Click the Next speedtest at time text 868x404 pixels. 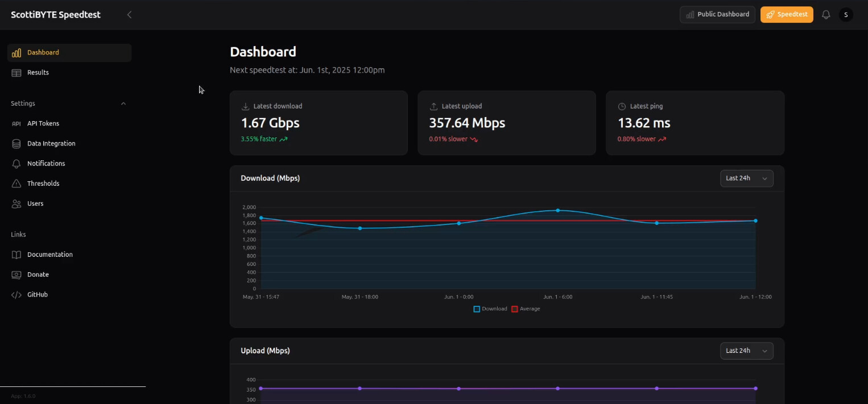point(307,70)
